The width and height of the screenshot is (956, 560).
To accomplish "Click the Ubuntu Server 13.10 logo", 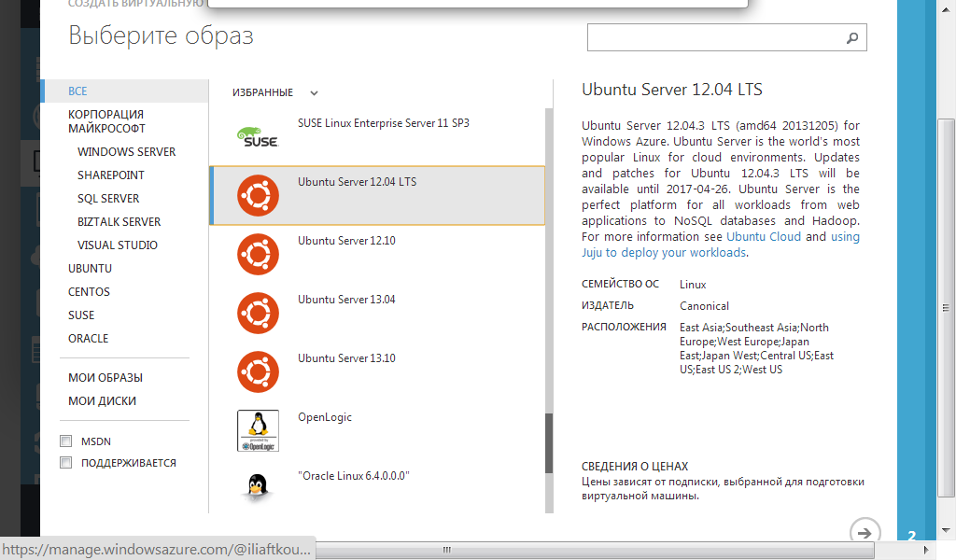I will (x=258, y=371).
